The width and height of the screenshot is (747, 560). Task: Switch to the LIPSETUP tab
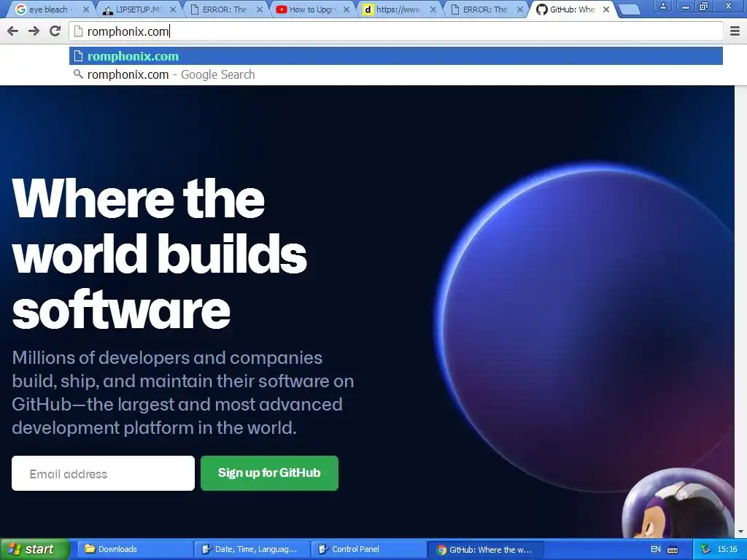click(138, 9)
